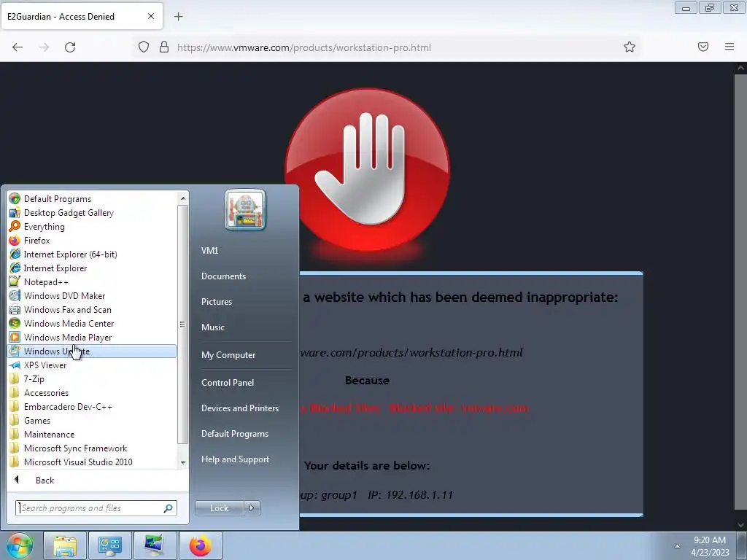Click the site security padlock icon

(x=164, y=47)
